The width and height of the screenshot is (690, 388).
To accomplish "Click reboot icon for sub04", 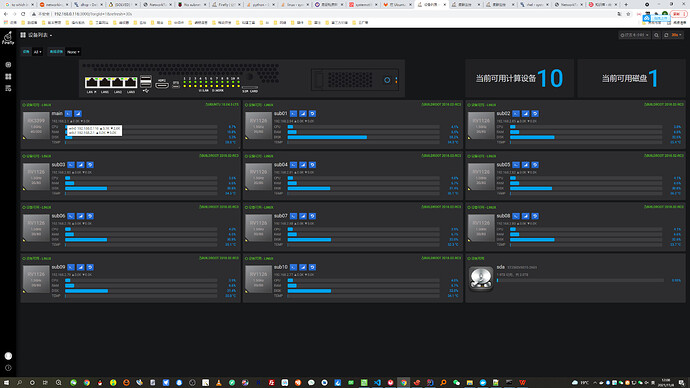I will pos(312,165).
